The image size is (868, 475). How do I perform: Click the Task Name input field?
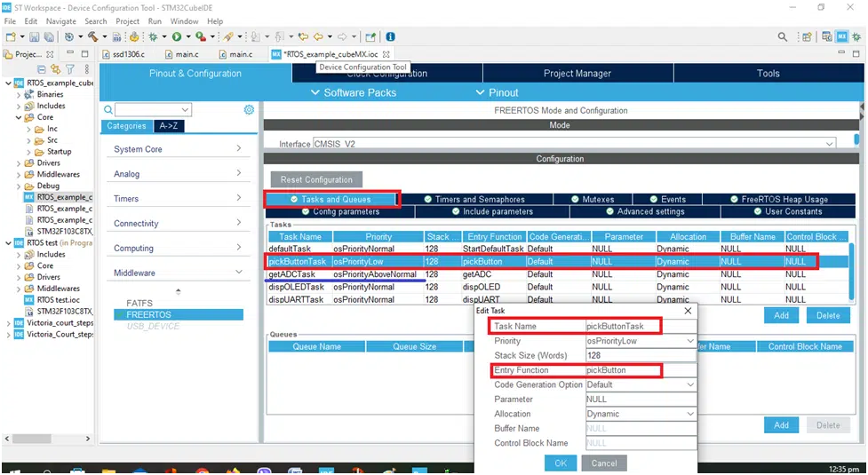pos(641,326)
